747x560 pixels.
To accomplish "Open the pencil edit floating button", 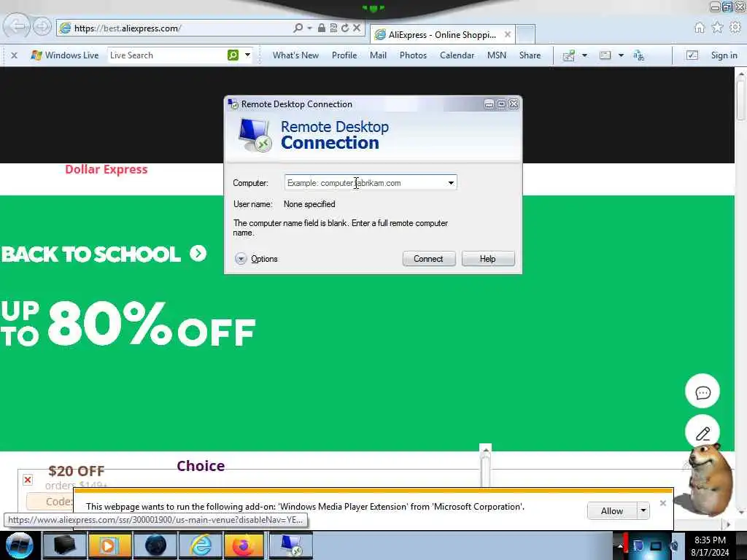I will [x=703, y=432].
